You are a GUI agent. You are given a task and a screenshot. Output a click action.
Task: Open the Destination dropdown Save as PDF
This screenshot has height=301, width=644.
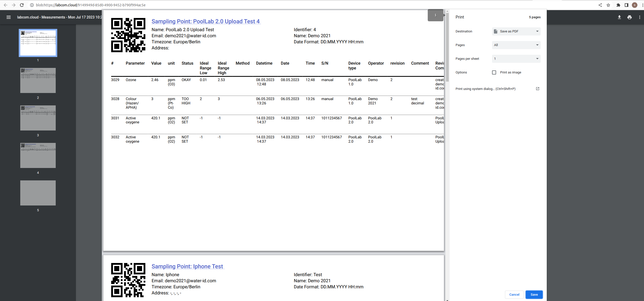click(x=516, y=31)
